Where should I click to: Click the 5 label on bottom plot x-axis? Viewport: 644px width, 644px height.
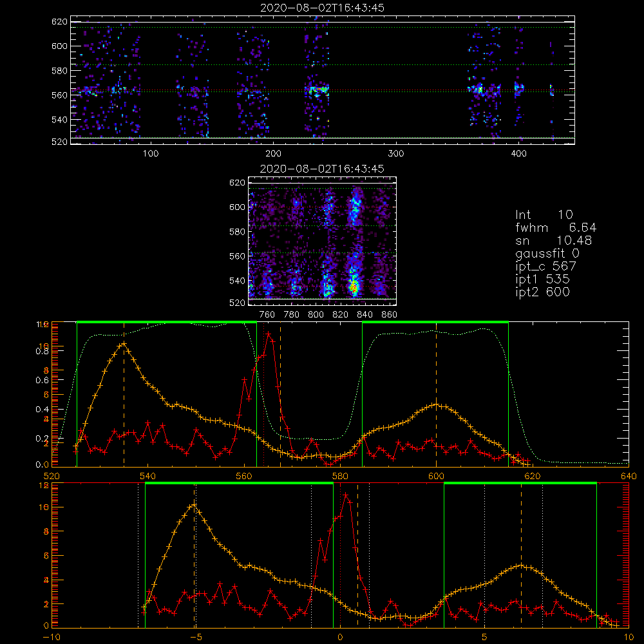point(485,638)
